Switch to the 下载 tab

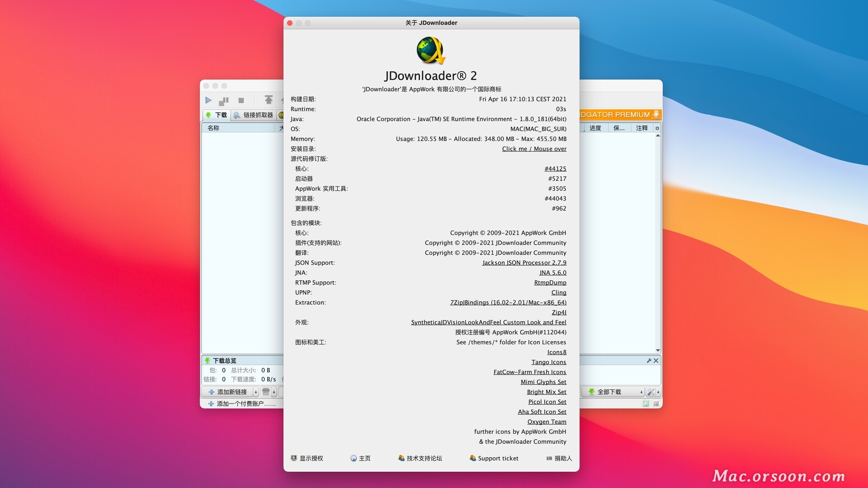pyautogui.click(x=217, y=115)
